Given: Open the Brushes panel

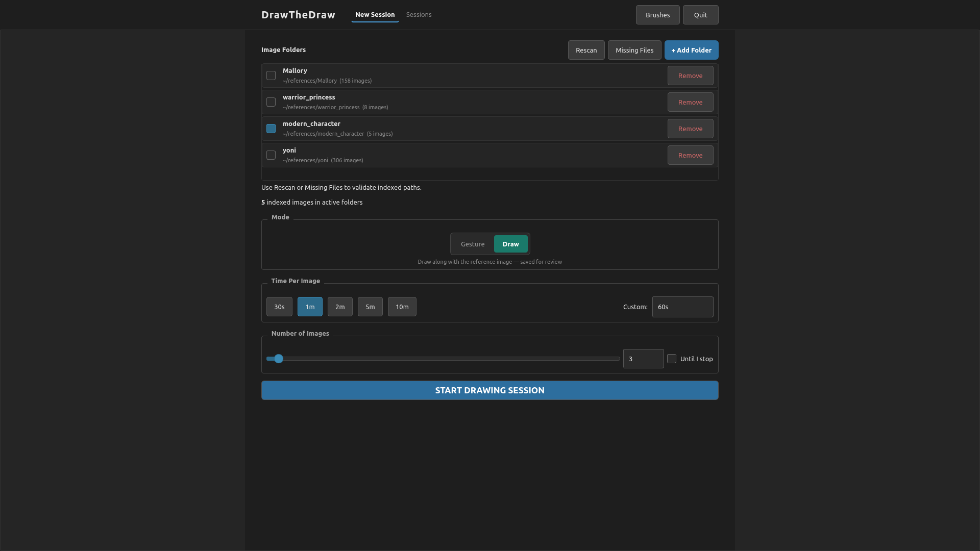Looking at the screenshot, I should click(657, 15).
